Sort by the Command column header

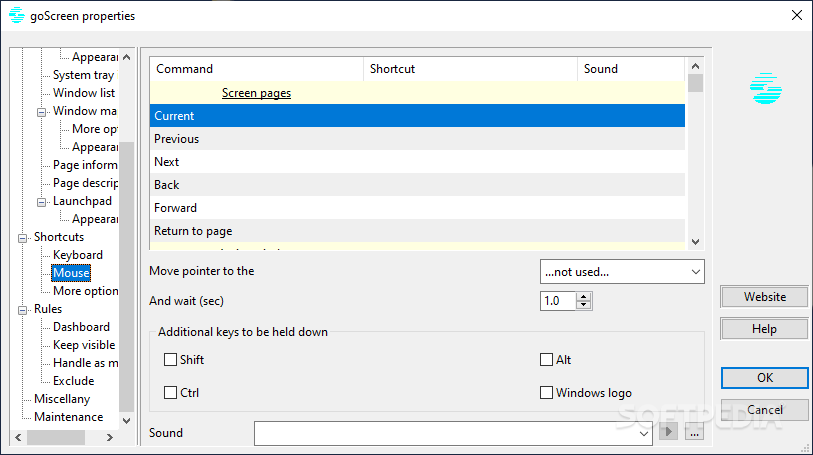tap(257, 69)
